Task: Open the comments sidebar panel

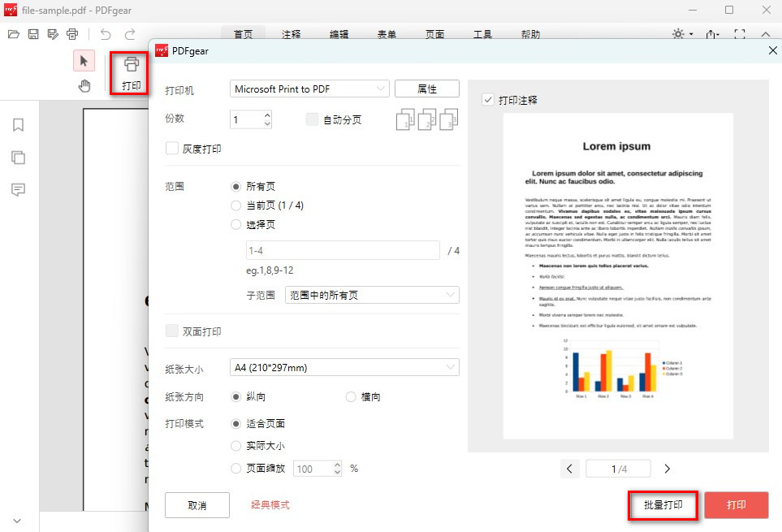Action: pos(18,190)
